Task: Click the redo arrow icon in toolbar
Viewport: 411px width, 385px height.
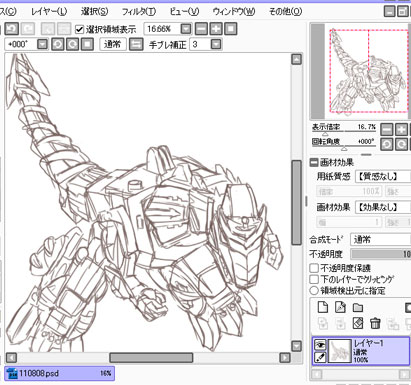Action: (28, 29)
